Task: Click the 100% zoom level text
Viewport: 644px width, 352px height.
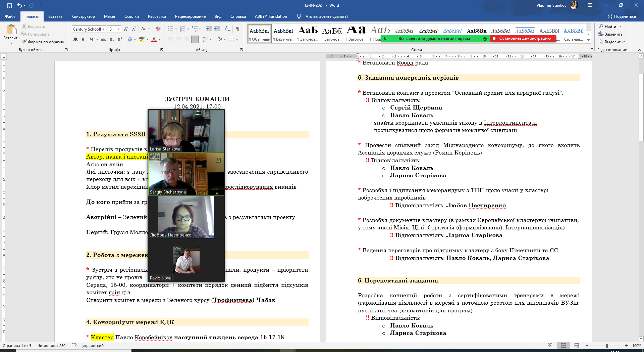Action: point(636,346)
